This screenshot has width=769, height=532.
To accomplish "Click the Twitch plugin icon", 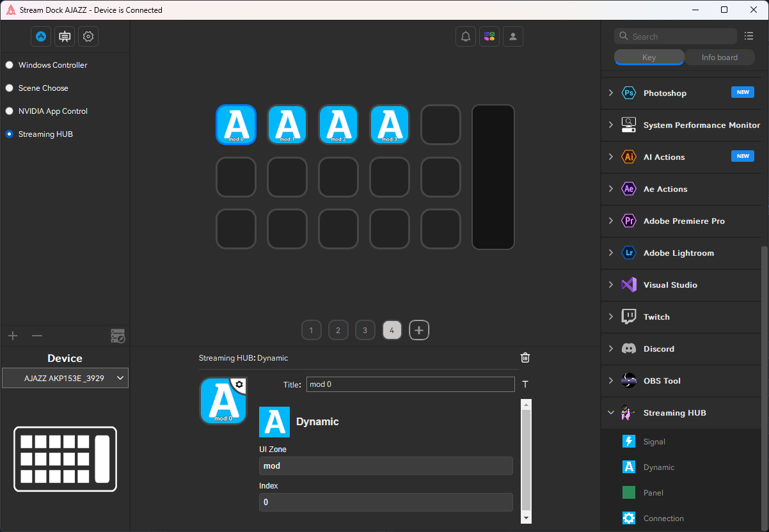I will [x=629, y=317].
